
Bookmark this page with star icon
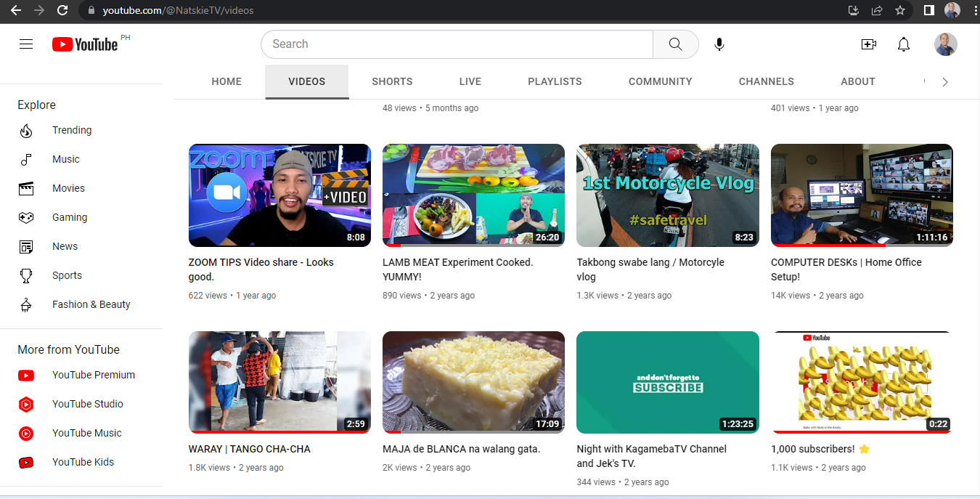[x=900, y=10]
